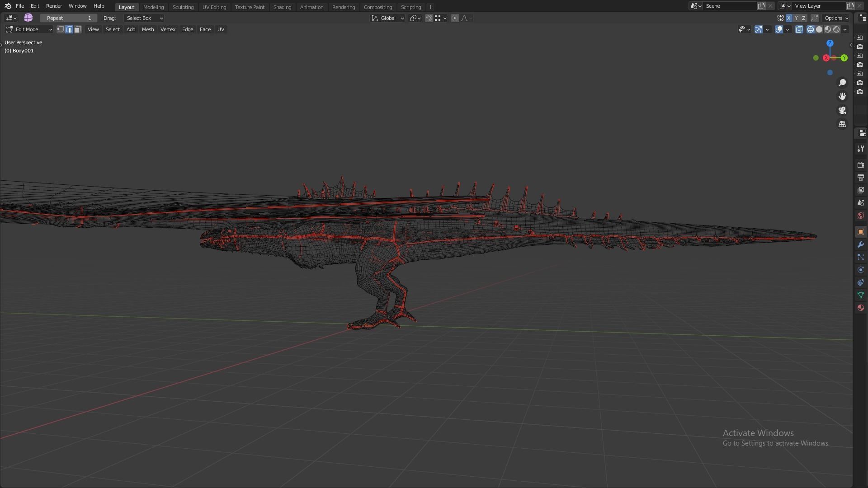Click the active tool sphere icon
Image resolution: width=868 pixels, height=488 pixels.
pos(28,18)
